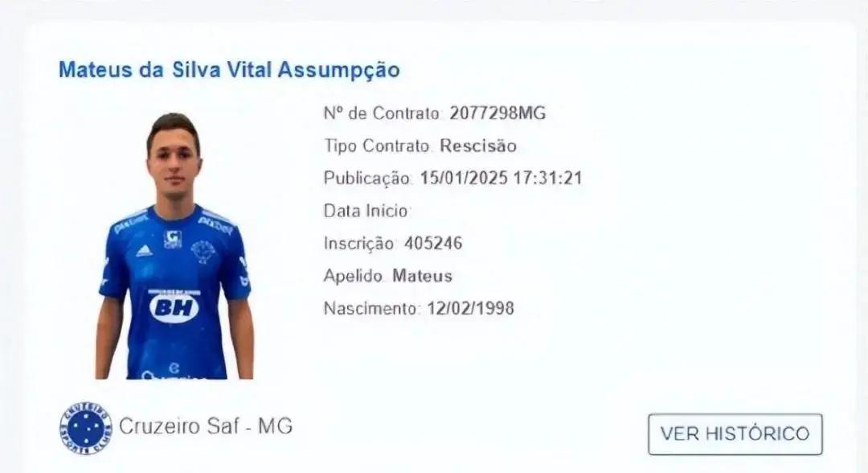Select the Cruzeiro Saf - MG club name

click(206, 426)
